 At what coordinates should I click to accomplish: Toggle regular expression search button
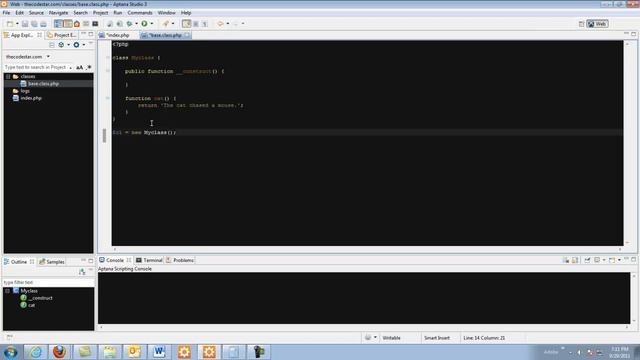[x=89, y=67]
